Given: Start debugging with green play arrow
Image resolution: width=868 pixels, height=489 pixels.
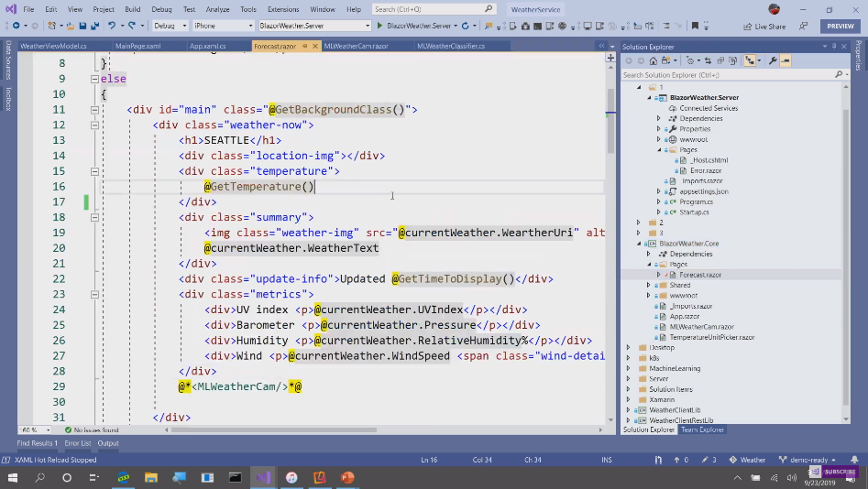Looking at the screenshot, I should coord(379,26).
